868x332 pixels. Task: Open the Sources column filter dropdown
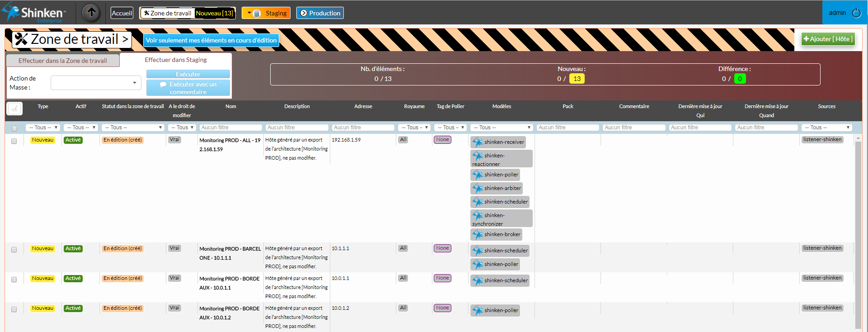[827, 128]
